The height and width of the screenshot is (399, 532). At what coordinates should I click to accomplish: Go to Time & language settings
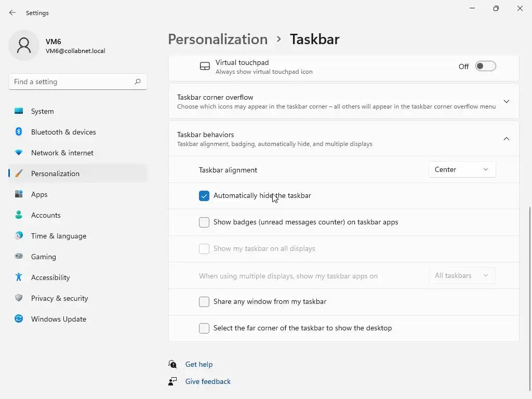point(59,236)
